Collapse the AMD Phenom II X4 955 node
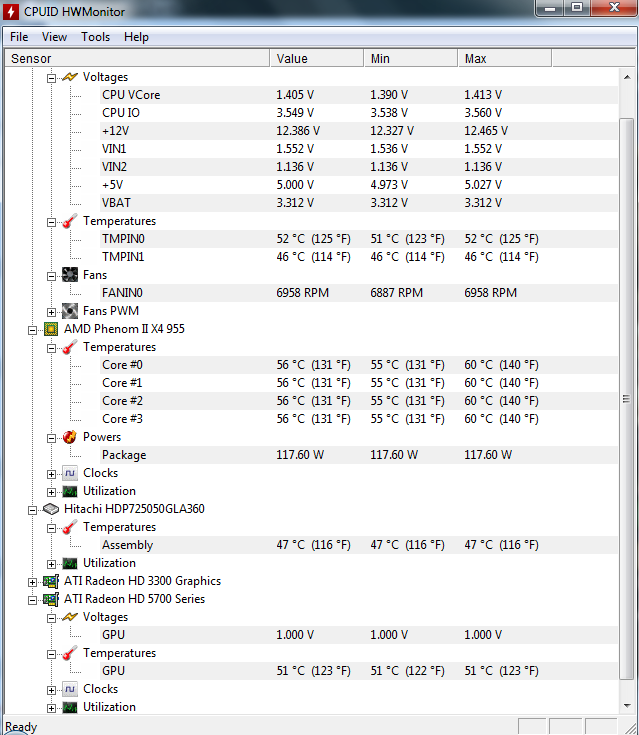 click(32, 330)
